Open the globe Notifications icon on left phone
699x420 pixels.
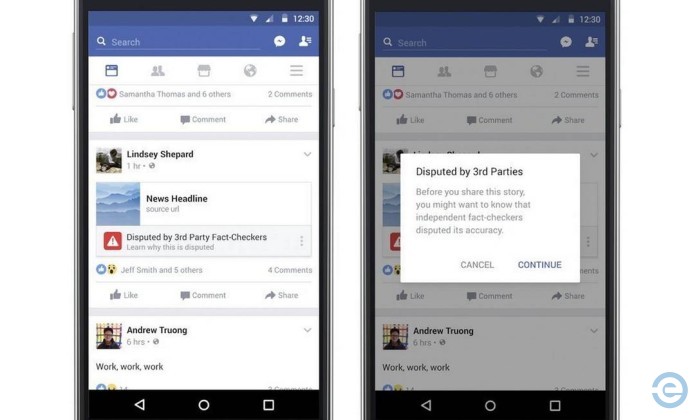(x=250, y=70)
